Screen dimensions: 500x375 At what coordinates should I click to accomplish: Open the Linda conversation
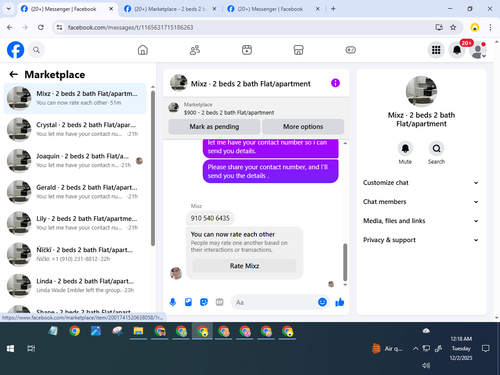(x=75, y=286)
